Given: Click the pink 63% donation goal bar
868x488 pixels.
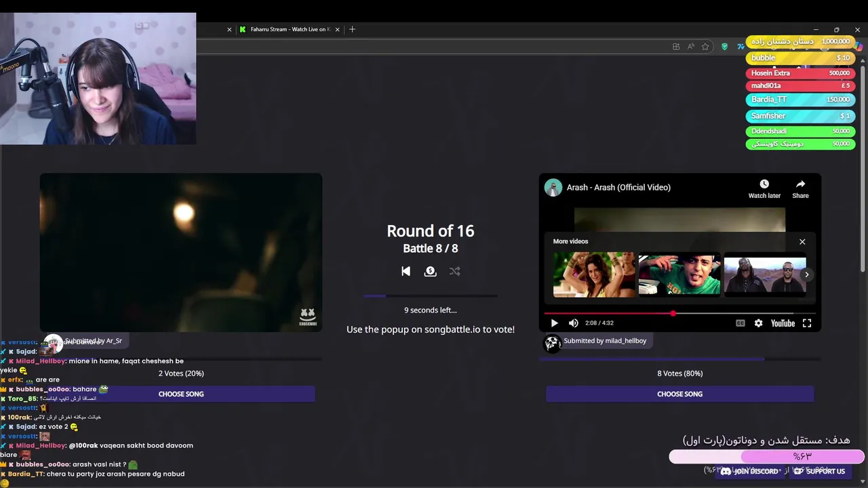Looking at the screenshot, I should click(x=766, y=457).
